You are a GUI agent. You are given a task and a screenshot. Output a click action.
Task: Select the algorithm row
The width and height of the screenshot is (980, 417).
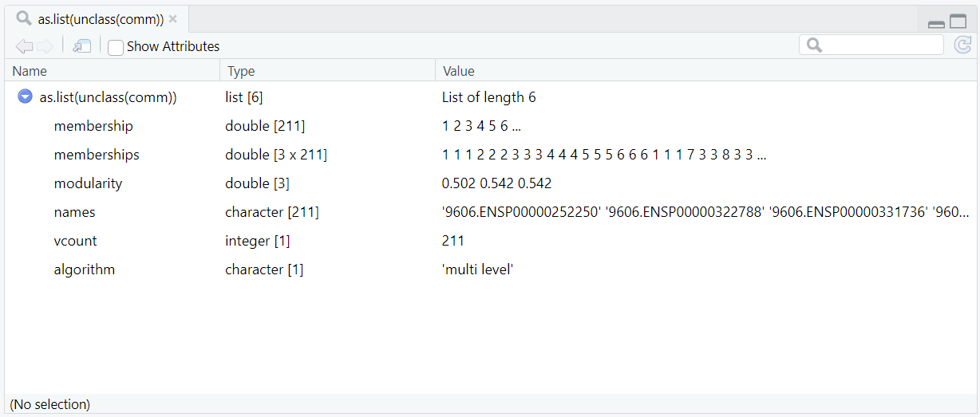point(84,269)
